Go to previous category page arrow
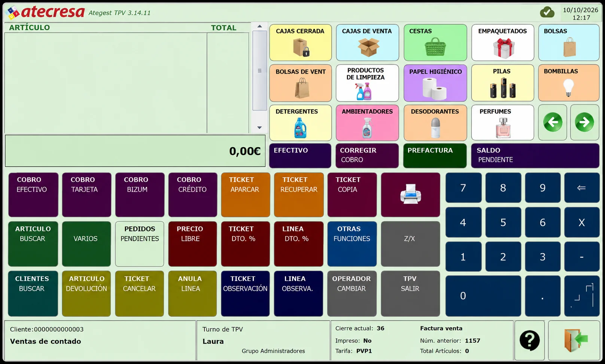Viewport: 605px width, 364px height. coord(553,122)
